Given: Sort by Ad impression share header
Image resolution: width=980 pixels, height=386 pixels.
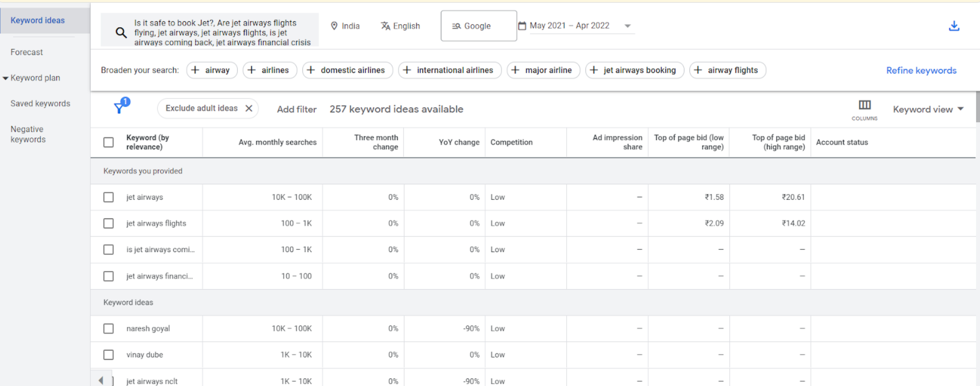Looking at the screenshot, I should coord(617,142).
